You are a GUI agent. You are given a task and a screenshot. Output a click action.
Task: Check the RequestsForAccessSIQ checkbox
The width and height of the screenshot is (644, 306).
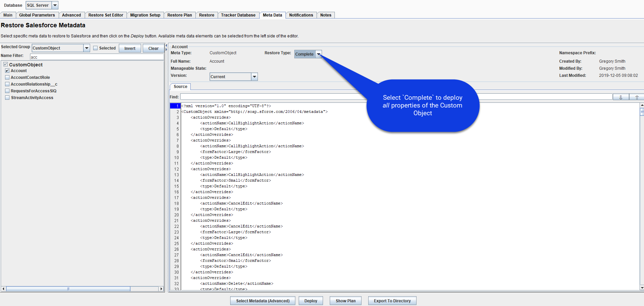(x=7, y=91)
